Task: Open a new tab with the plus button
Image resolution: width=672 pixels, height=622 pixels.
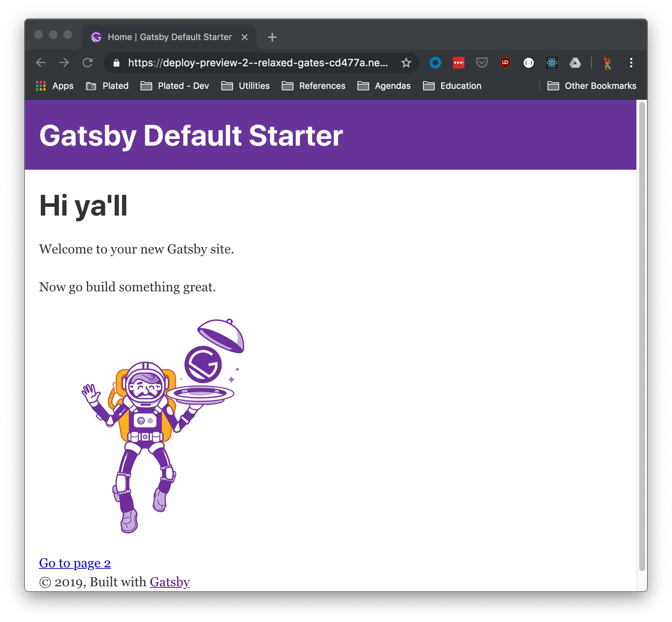Action: click(x=272, y=37)
